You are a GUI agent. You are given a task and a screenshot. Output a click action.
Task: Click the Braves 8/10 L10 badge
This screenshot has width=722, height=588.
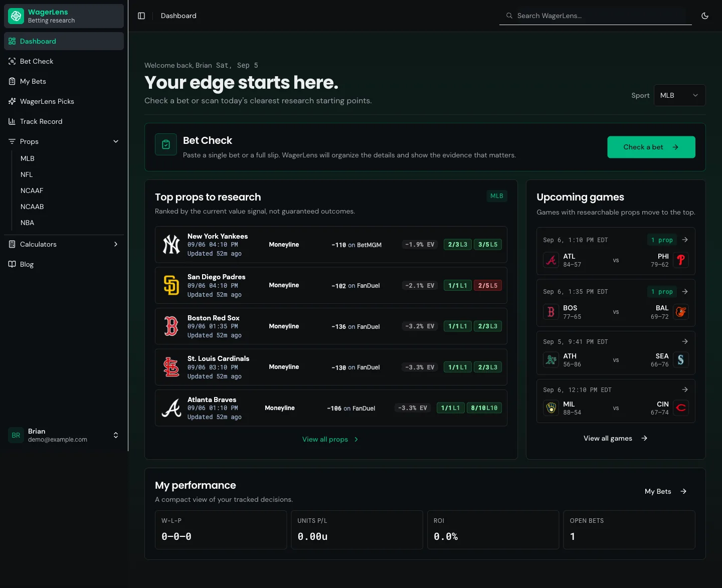[484, 408]
